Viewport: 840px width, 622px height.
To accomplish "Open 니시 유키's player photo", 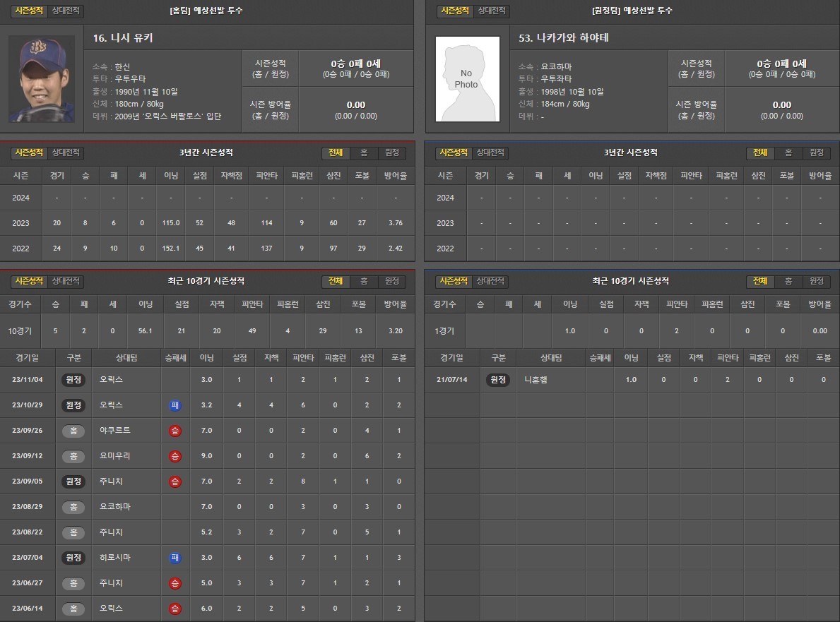I will click(x=42, y=78).
